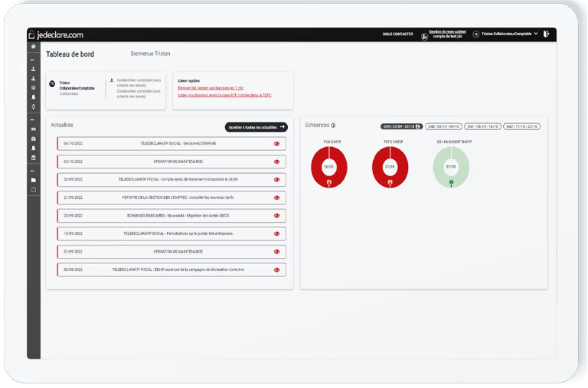
Task: Open the outlined folder icon in sidebar
Action: [33, 190]
